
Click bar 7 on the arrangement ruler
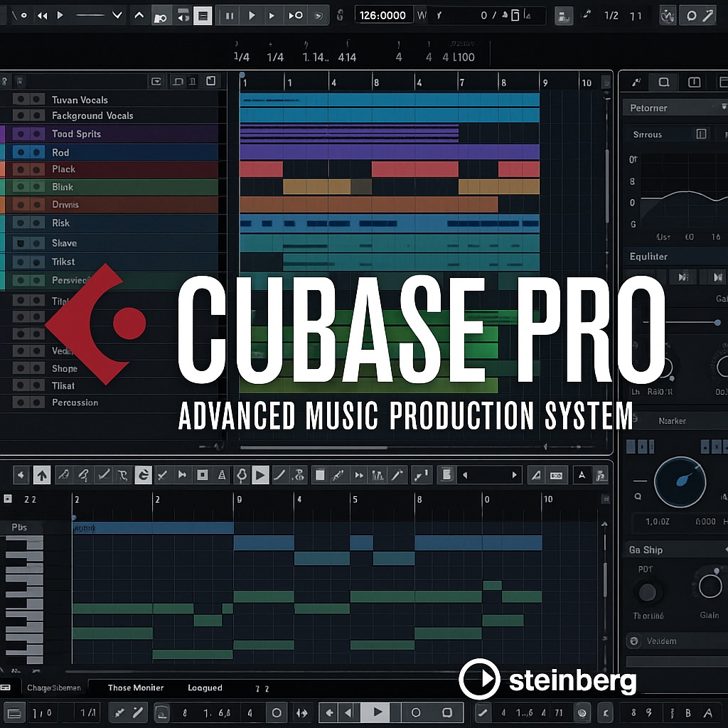click(x=462, y=82)
